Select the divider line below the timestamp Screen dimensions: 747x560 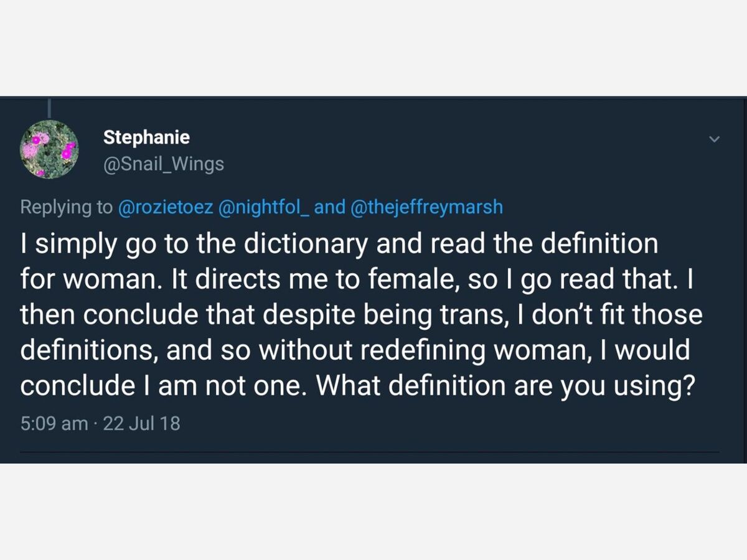click(x=370, y=451)
